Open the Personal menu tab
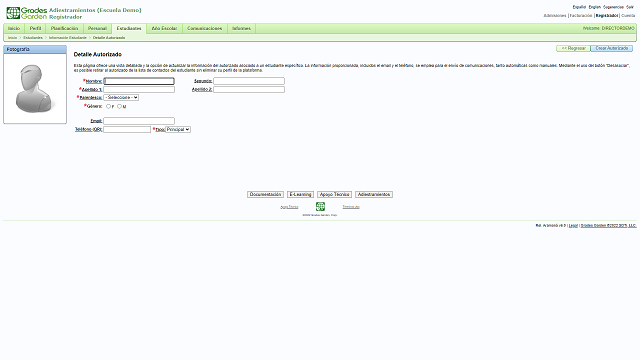Viewport: 640px width, 360px height. tap(97, 29)
